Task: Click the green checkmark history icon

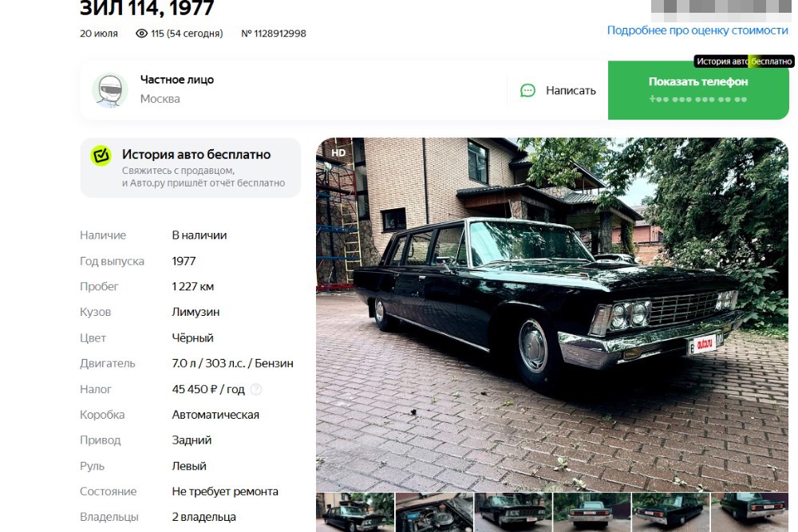Action: [101, 156]
